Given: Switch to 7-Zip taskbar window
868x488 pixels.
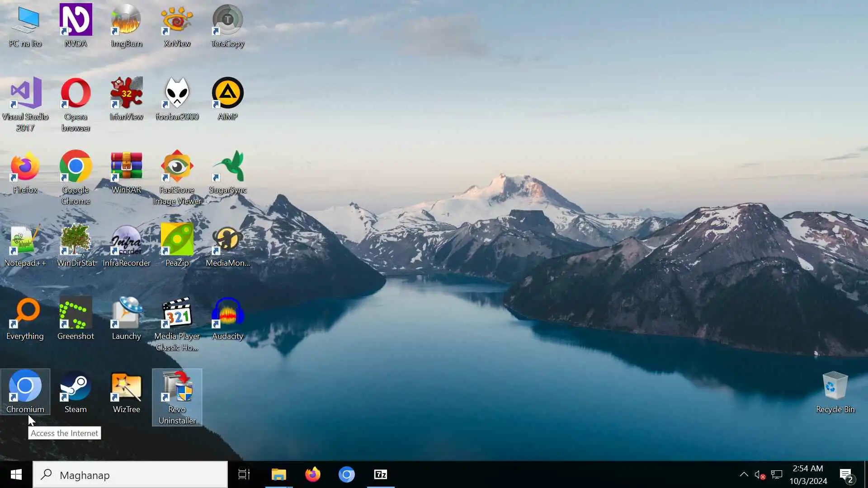Looking at the screenshot, I should 381,474.
